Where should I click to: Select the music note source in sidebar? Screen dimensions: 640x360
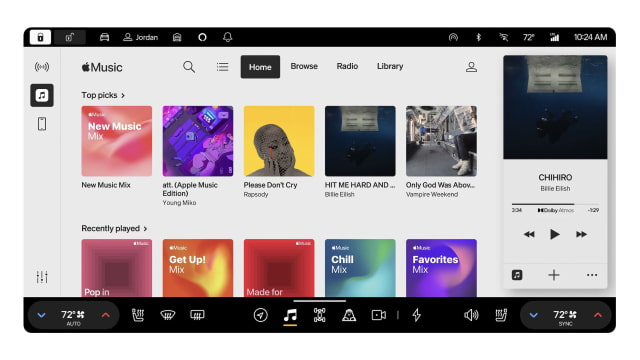pyautogui.click(x=42, y=96)
